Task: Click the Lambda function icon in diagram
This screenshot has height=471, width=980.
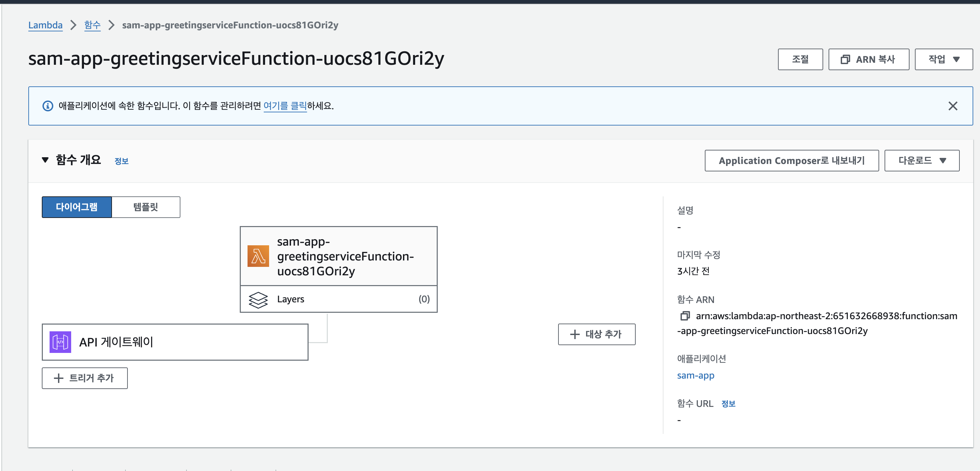Action: tap(258, 256)
